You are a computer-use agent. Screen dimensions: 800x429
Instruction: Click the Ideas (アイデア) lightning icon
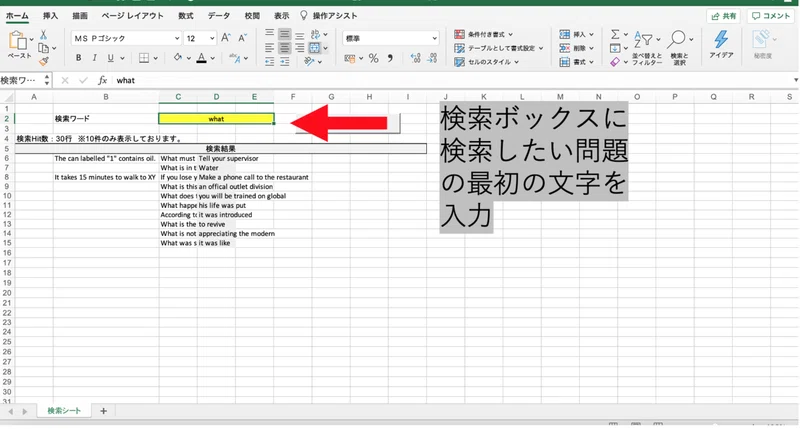[x=721, y=44]
